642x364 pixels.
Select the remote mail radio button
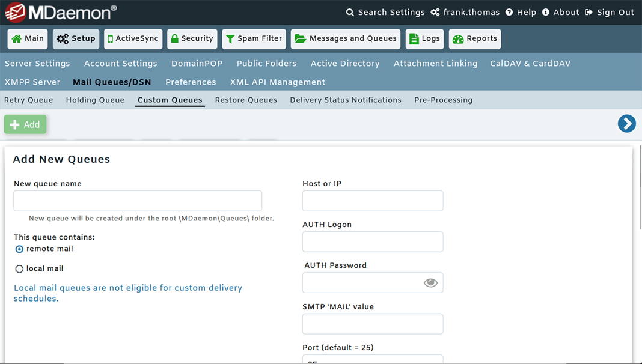(19, 249)
